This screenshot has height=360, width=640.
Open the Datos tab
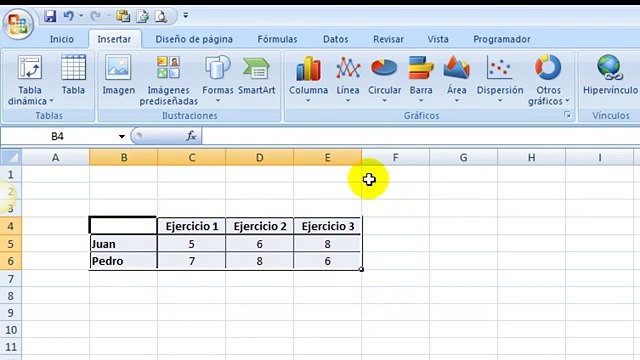point(336,39)
